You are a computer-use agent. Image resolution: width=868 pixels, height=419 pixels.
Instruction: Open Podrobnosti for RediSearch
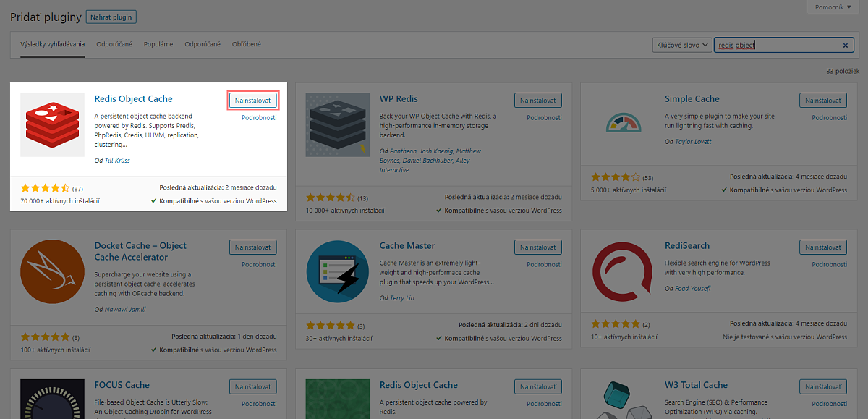point(829,264)
